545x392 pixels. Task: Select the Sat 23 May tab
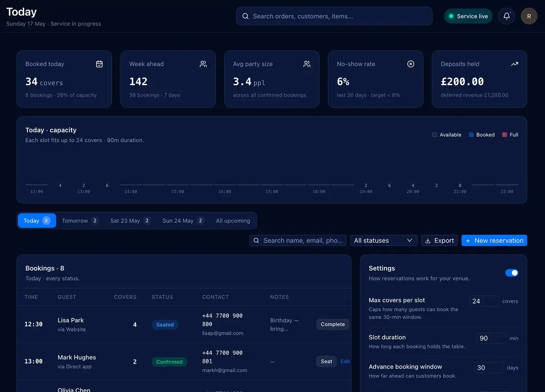[131, 221]
